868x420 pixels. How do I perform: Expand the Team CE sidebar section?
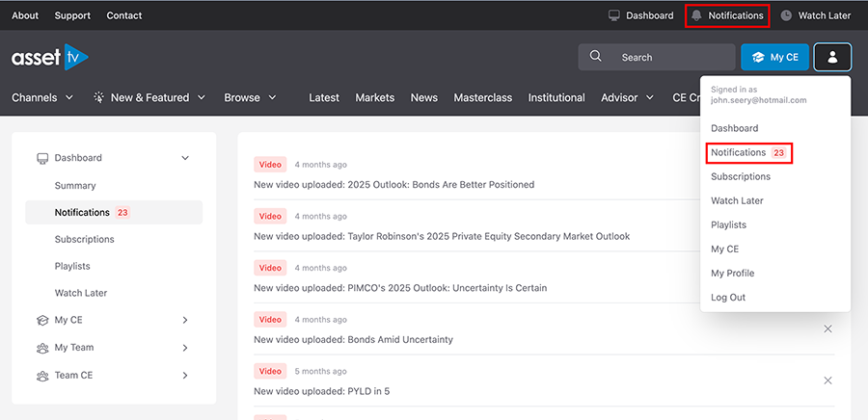(185, 376)
